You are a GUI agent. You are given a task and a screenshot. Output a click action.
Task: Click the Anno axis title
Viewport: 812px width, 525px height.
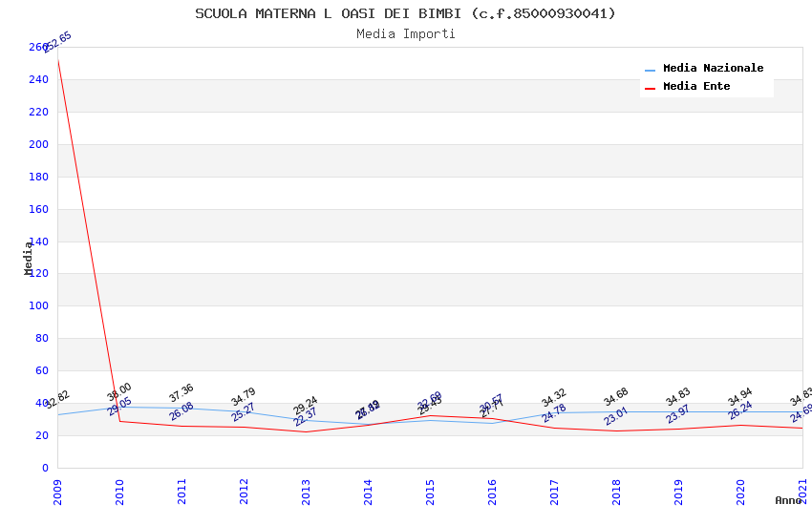788,500
